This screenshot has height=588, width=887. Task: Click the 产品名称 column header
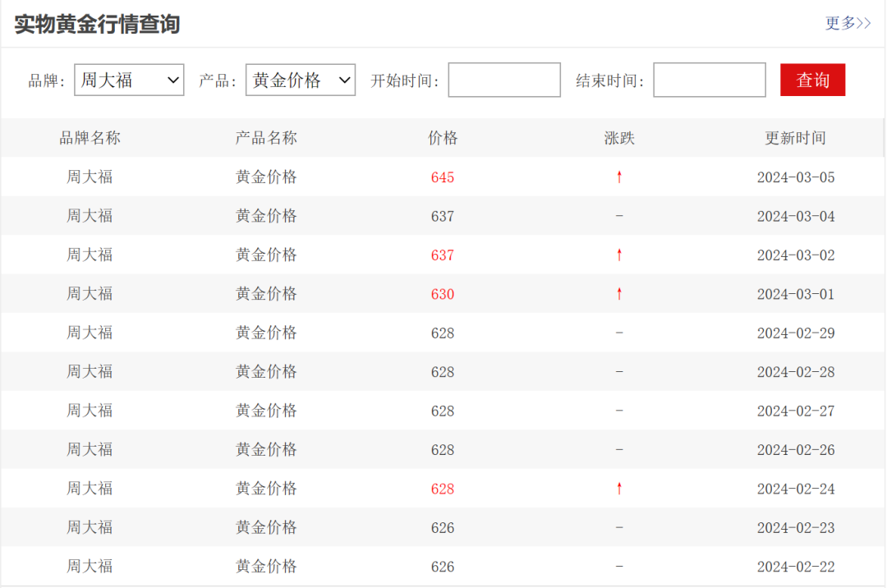[266, 138]
